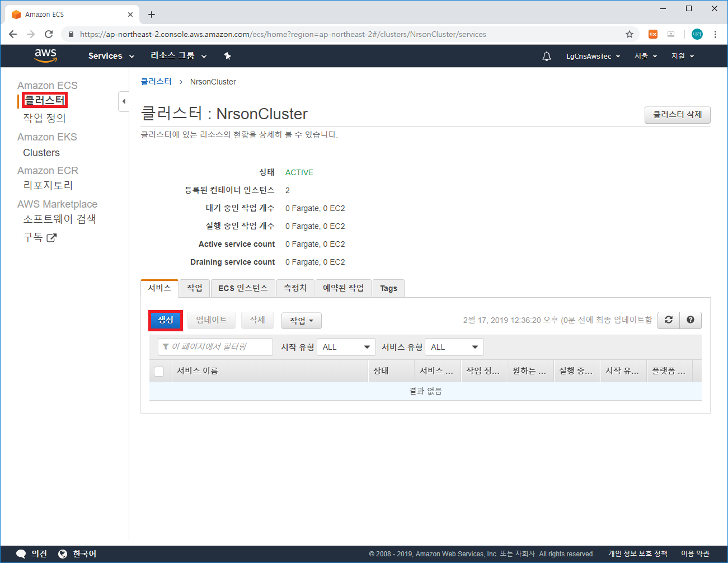This screenshot has width=728, height=563.
Task: Click the browser address bar URL
Action: [283, 34]
